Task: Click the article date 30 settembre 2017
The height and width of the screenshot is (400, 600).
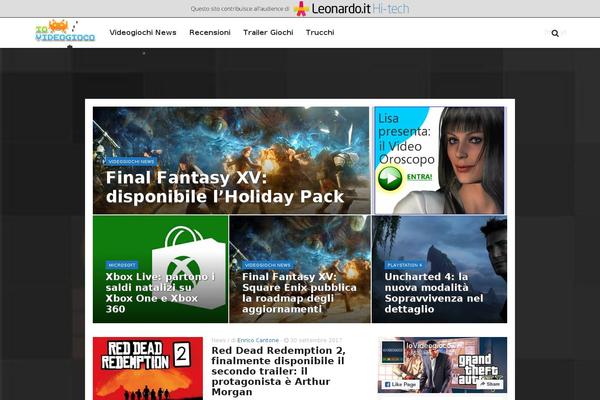Action: click(x=316, y=340)
